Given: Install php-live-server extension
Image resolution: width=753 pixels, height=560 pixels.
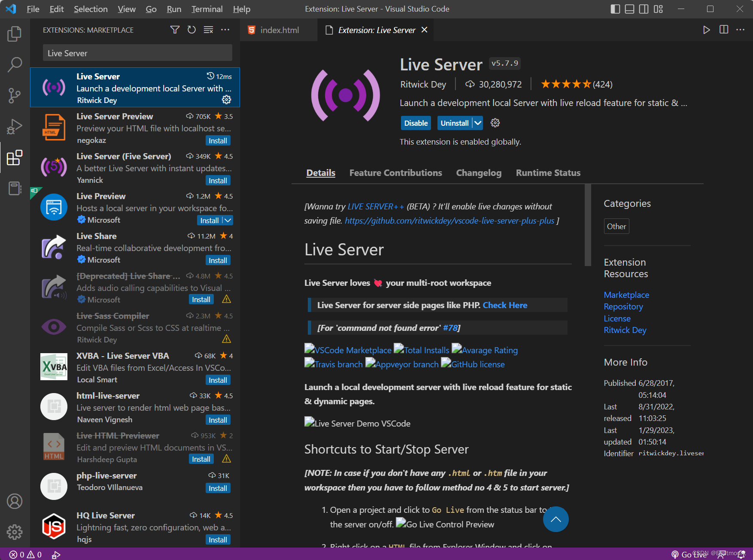Looking at the screenshot, I should 218,488.
